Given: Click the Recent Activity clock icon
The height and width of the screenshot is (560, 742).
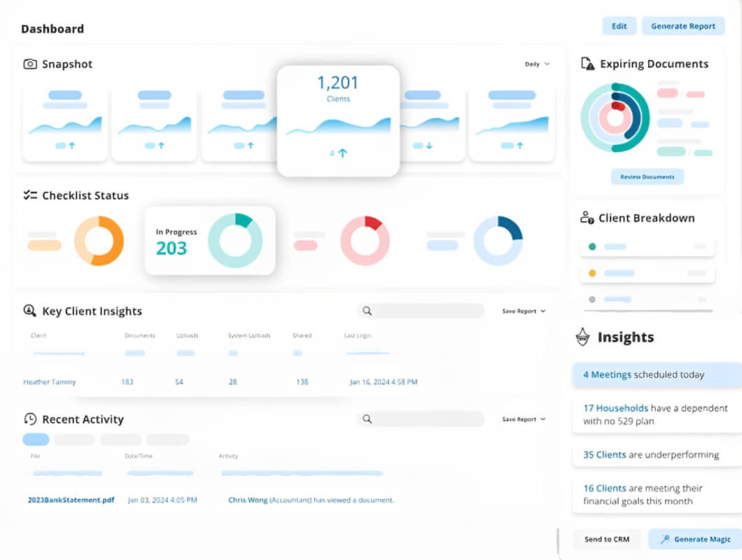Looking at the screenshot, I should (30, 419).
